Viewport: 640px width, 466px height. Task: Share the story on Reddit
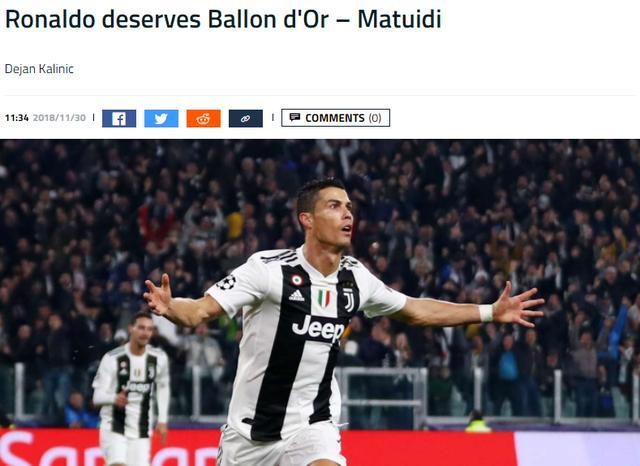tap(204, 119)
